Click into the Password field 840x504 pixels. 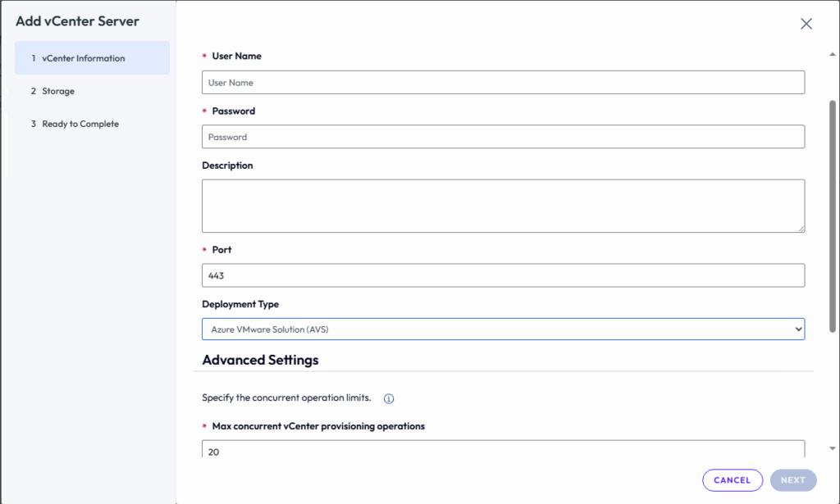503,136
